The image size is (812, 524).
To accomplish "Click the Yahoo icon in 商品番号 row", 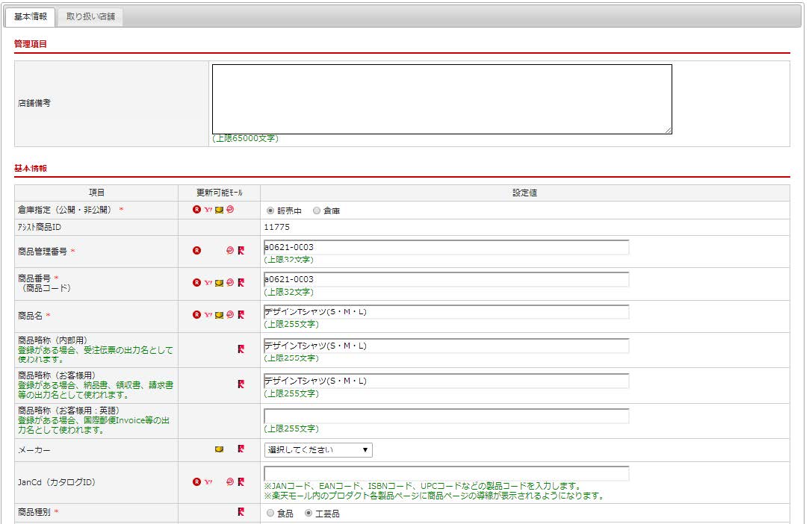I will [208, 283].
